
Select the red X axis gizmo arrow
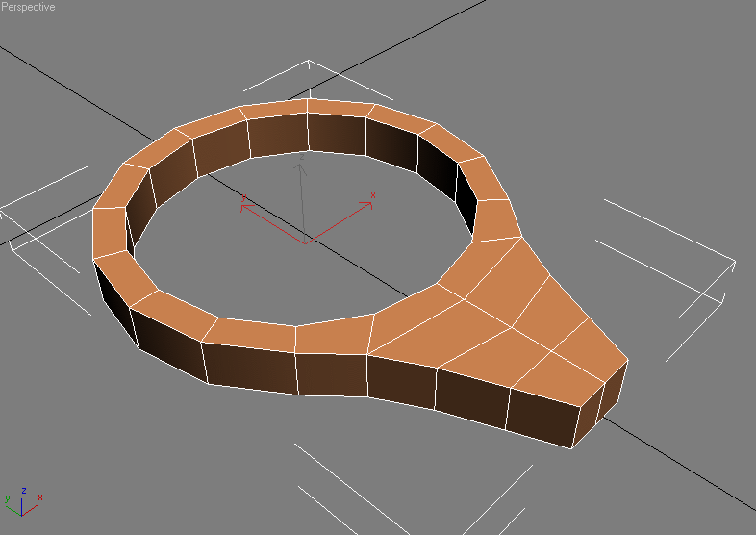339,222
